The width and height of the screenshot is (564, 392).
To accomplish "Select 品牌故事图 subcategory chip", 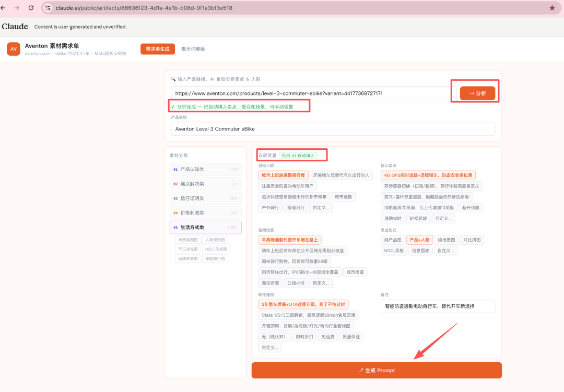I will pyautogui.click(x=188, y=258).
